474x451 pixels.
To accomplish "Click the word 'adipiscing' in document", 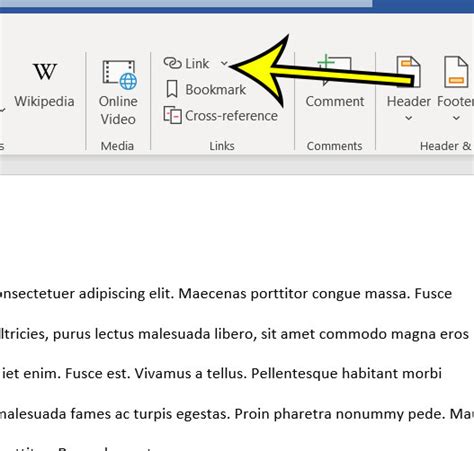I will pos(112,294).
